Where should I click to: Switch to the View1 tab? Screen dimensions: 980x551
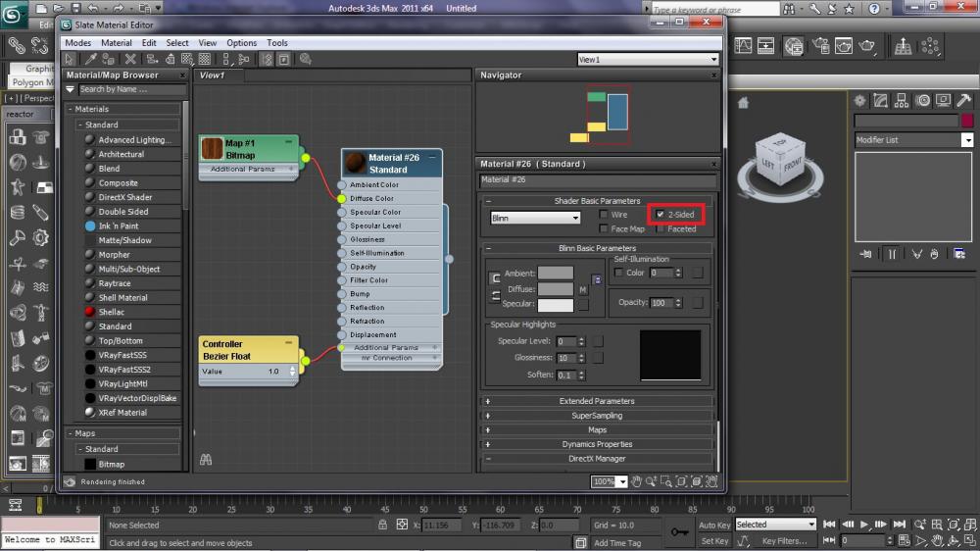click(212, 75)
